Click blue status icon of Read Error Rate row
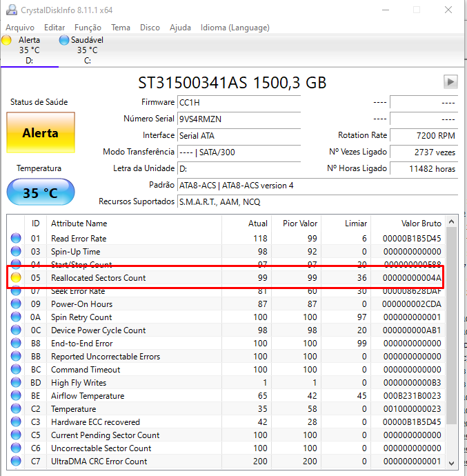This screenshot has height=476, width=467. click(x=16, y=238)
